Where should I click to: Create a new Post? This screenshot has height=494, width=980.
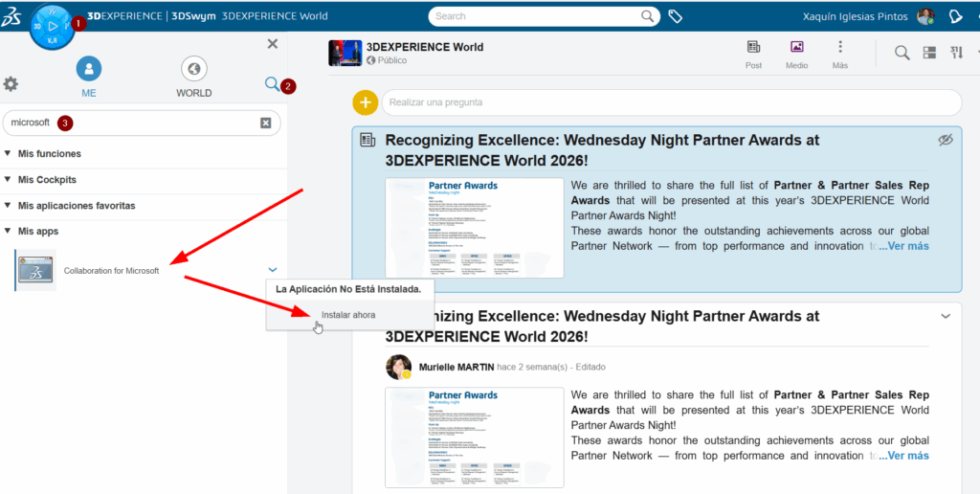[x=754, y=55]
